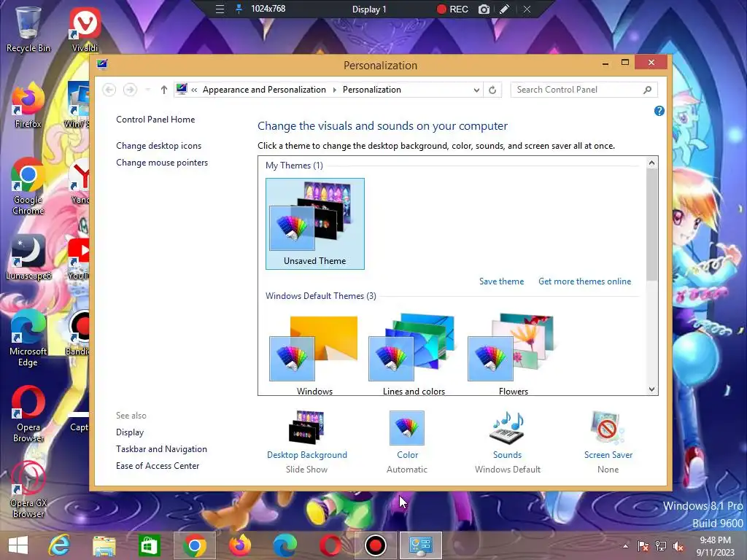Open the Opera GX Browser desktop shortcut
Screen dimensions: 747x560
tap(28, 489)
